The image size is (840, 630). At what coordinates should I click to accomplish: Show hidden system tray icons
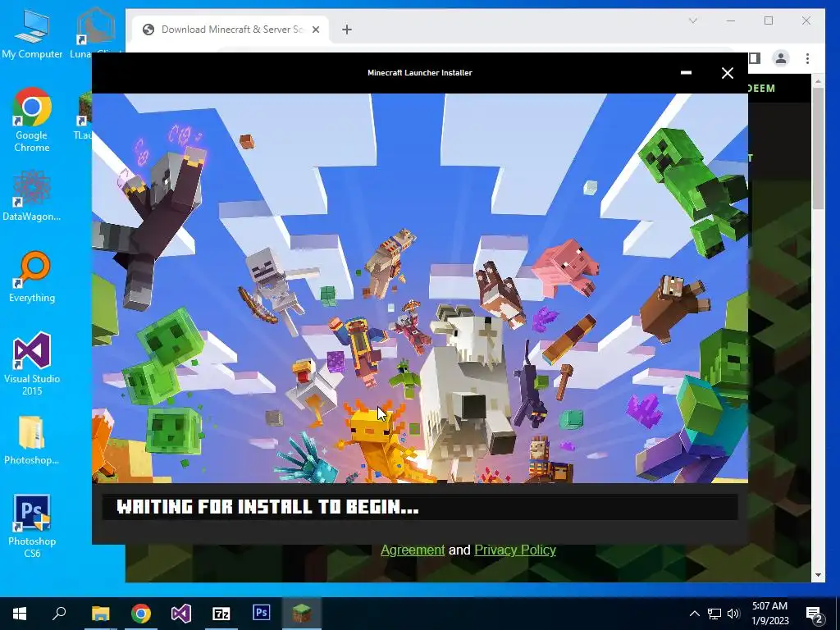coord(694,614)
